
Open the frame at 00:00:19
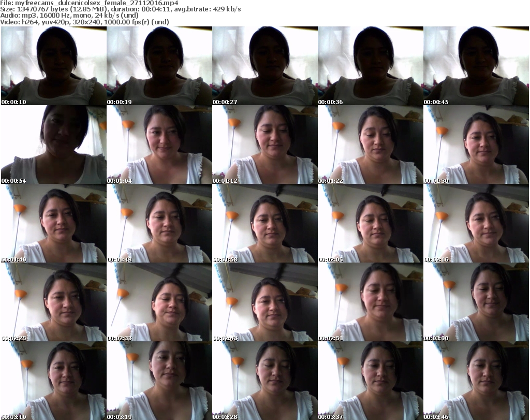[x=159, y=66]
